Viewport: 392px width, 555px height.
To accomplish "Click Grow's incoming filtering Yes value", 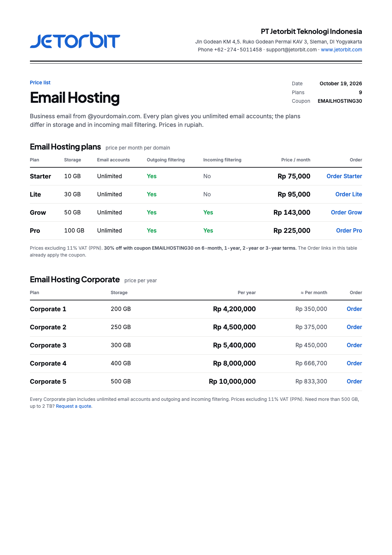I will point(208,212).
